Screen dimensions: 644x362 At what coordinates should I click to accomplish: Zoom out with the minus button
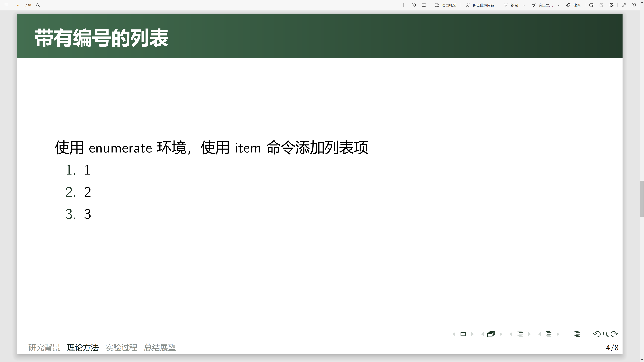393,5
